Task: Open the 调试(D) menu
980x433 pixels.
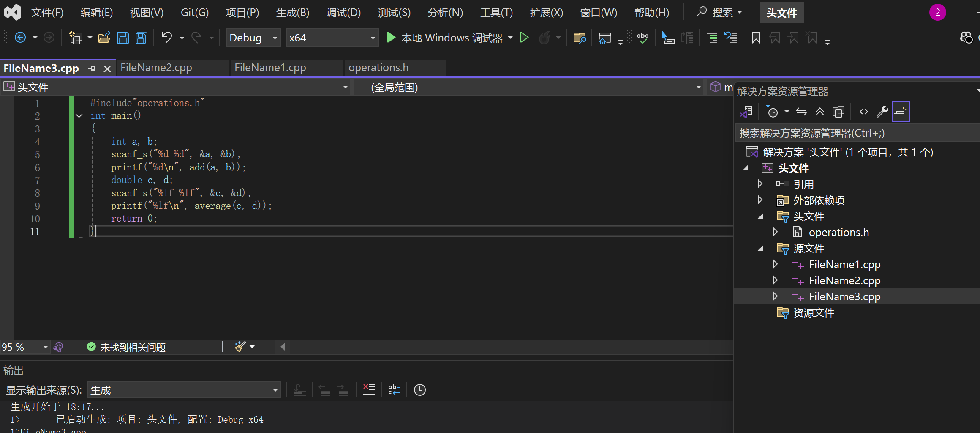Action: 343,12
